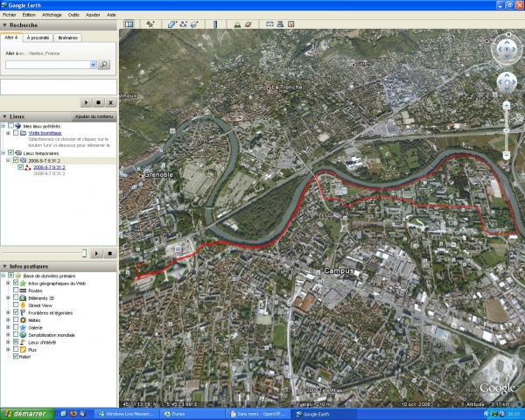The image size is (525, 420).
Task: Enable the Météo layer checkbox
Action: [x=16, y=319]
